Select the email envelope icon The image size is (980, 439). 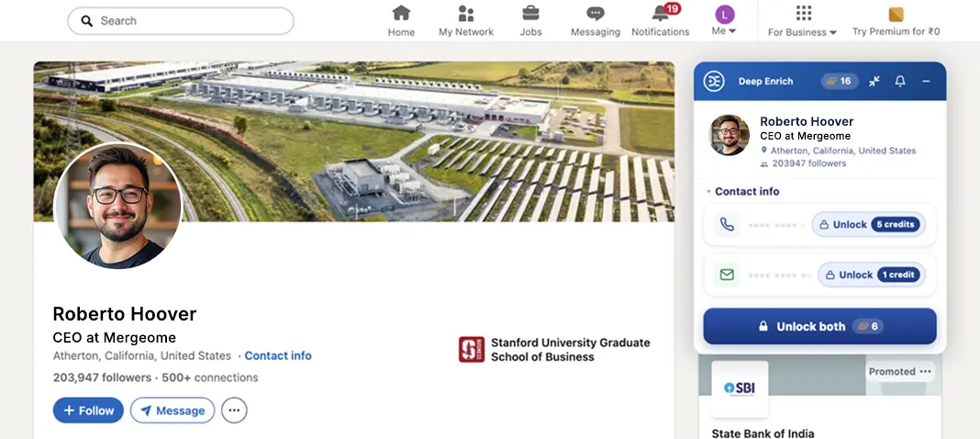point(727,275)
